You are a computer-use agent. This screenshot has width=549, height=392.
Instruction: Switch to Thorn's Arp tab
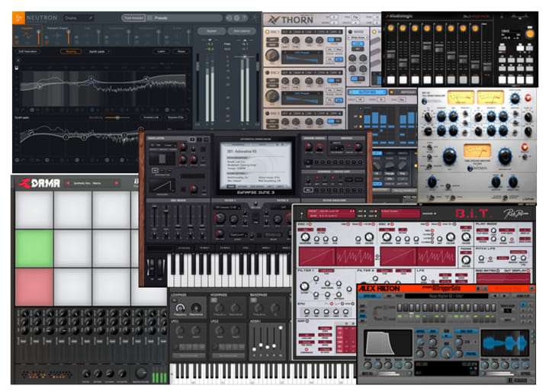(x=403, y=92)
